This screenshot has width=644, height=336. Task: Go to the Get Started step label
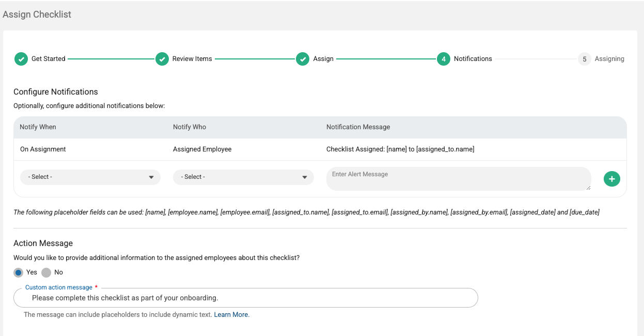tap(49, 59)
